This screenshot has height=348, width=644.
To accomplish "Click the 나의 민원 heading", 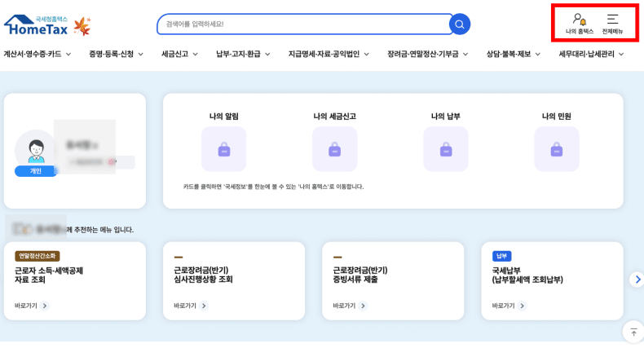I will [557, 117].
